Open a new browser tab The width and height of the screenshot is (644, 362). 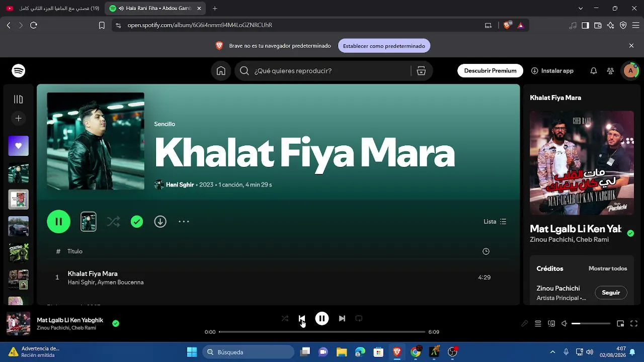click(215, 8)
